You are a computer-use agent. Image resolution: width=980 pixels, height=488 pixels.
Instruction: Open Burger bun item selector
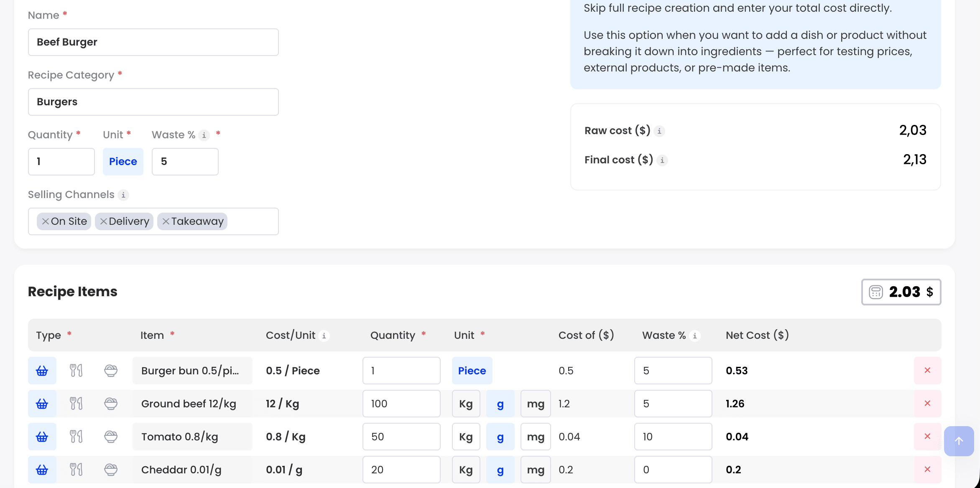(x=192, y=371)
